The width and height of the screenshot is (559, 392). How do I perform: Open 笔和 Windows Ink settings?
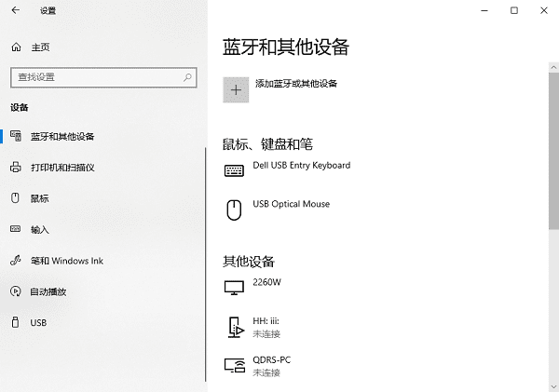point(67,261)
